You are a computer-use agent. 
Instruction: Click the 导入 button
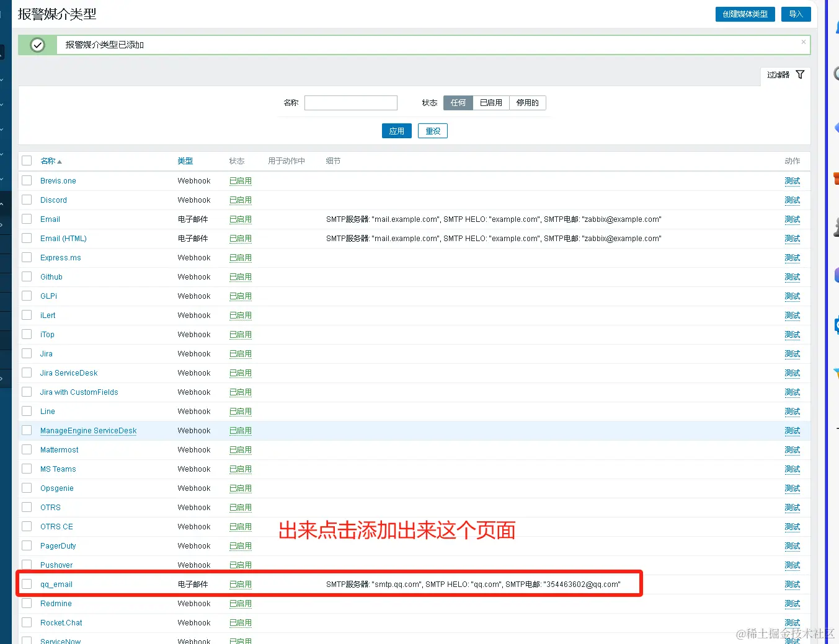pos(796,14)
